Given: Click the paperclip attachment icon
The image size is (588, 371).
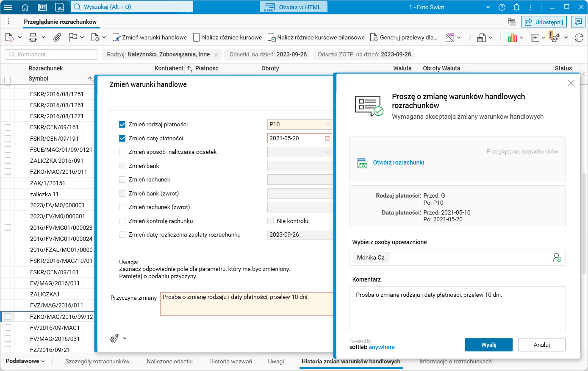Looking at the screenshot, I should (57, 37).
